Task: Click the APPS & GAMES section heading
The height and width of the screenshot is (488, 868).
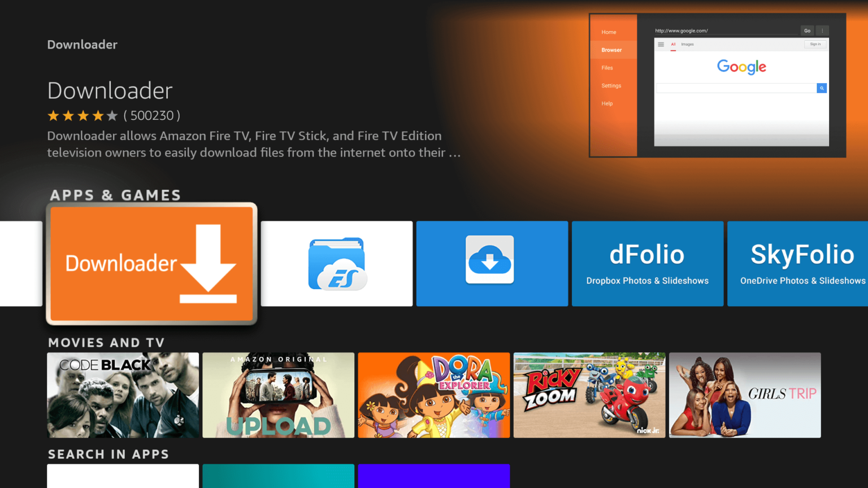Action: (x=115, y=195)
